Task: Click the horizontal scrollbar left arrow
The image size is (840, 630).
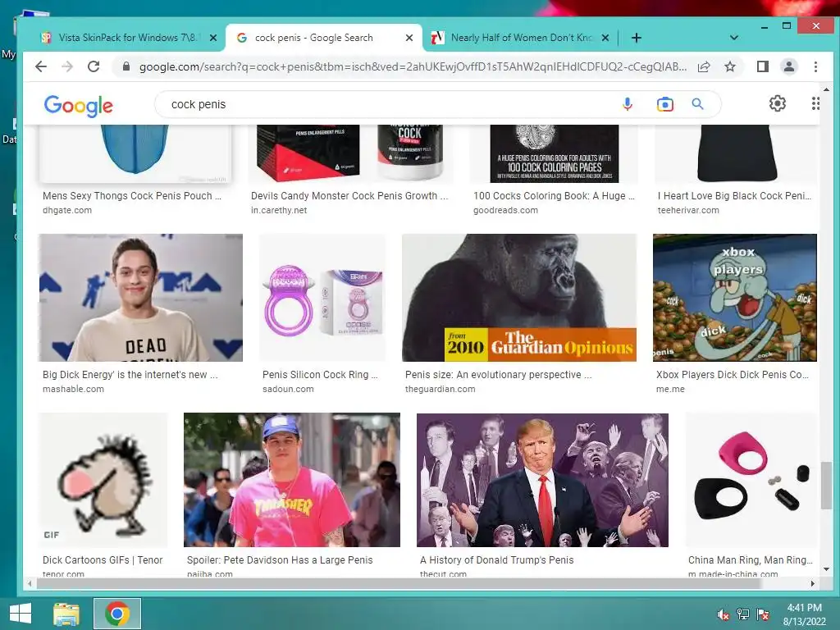Action: 30,583
